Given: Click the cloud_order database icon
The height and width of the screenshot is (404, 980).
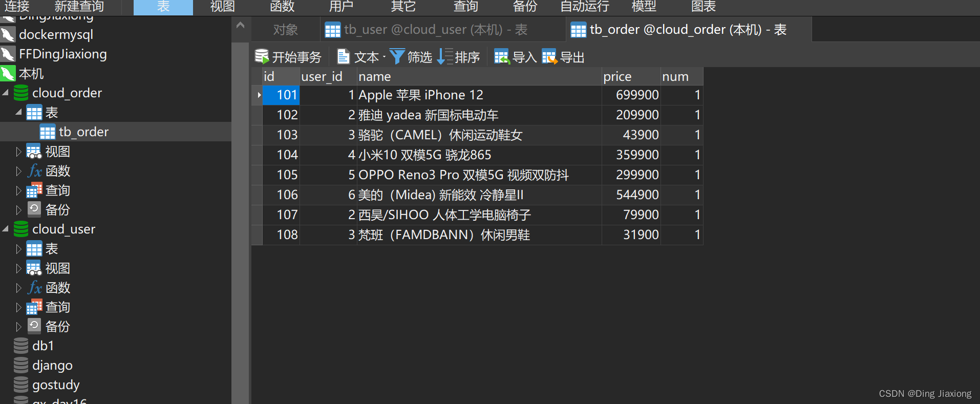Looking at the screenshot, I should 21,93.
